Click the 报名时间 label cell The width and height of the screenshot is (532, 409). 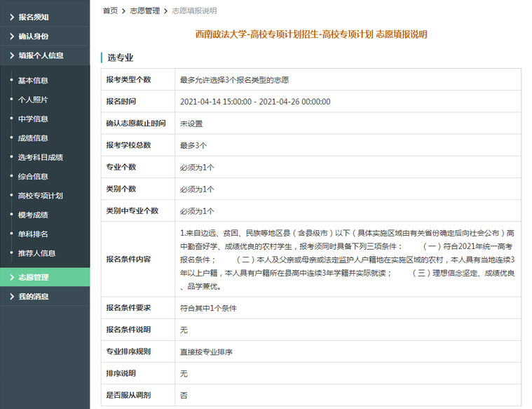138,101
